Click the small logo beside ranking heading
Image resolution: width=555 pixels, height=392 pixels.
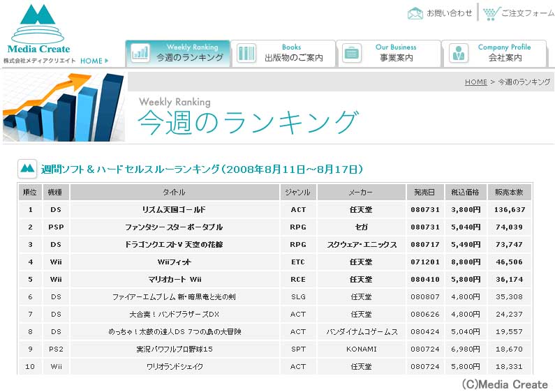27,169
